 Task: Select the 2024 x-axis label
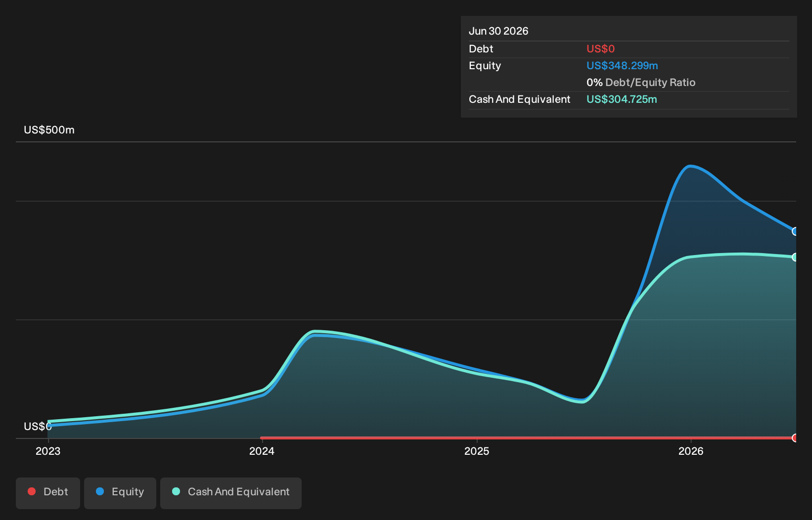click(x=262, y=451)
